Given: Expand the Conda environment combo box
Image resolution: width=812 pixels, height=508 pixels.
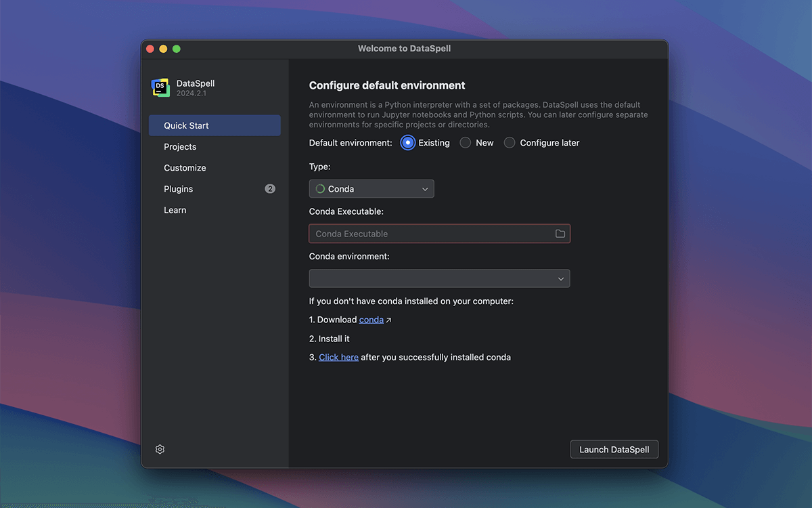Looking at the screenshot, I should [x=439, y=278].
